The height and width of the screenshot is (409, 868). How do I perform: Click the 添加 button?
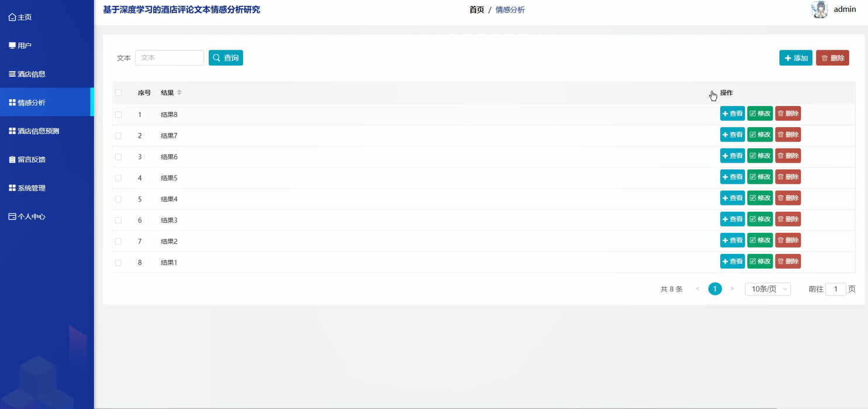796,58
